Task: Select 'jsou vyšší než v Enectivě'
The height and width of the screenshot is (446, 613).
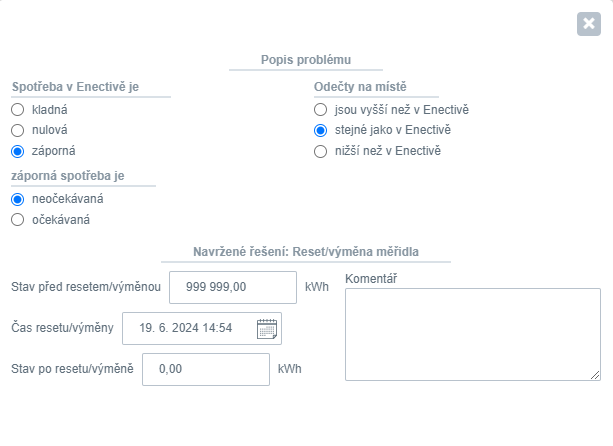Action: [320, 109]
